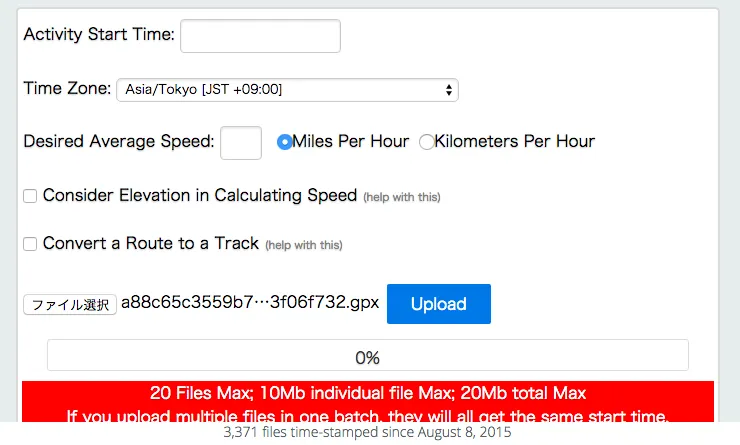The height and width of the screenshot is (445, 740).
Task: Click the Activity Start Time input field
Action: point(260,35)
